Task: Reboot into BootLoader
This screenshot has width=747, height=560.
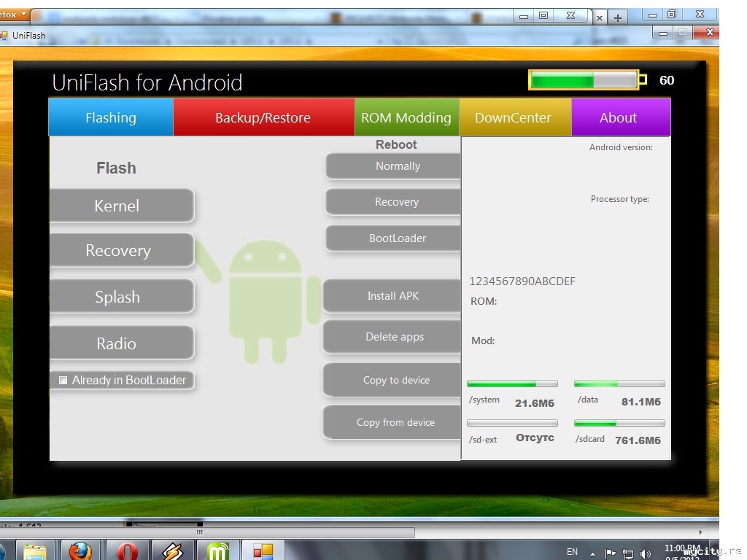Action: coord(393,238)
